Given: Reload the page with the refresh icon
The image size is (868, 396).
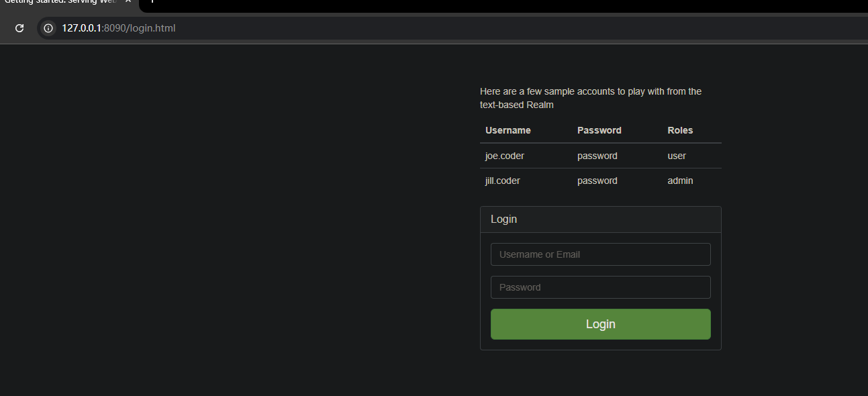Looking at the screenshot, I should click(x=19, y=28).
